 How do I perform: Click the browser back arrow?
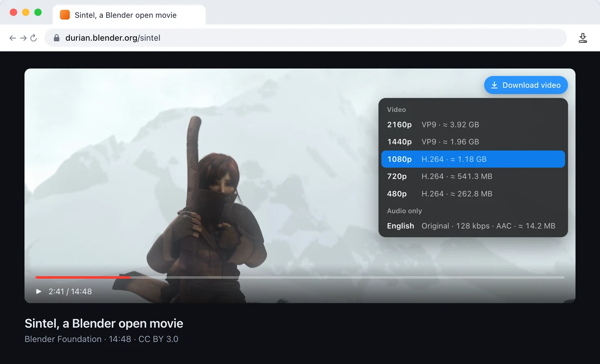coord(13,38)
